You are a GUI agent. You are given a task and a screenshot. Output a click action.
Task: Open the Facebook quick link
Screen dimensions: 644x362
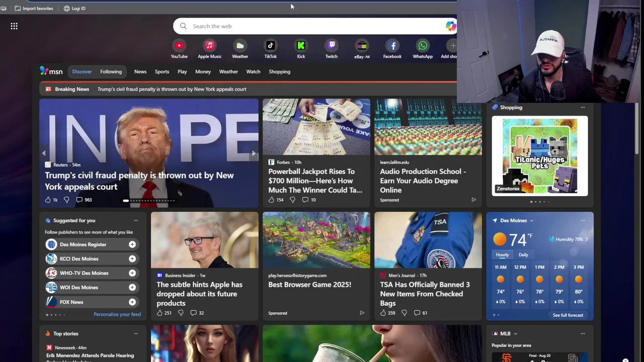(392, 49)
